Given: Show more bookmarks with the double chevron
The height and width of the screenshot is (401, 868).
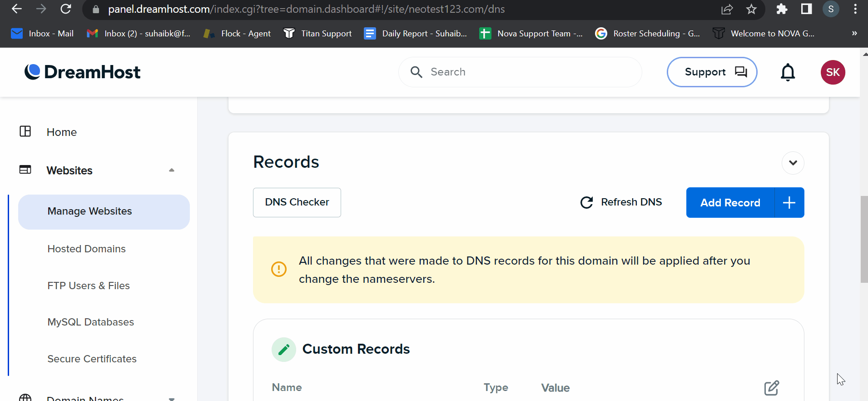Looking at the screenshot, I should [x=854, y=33].
